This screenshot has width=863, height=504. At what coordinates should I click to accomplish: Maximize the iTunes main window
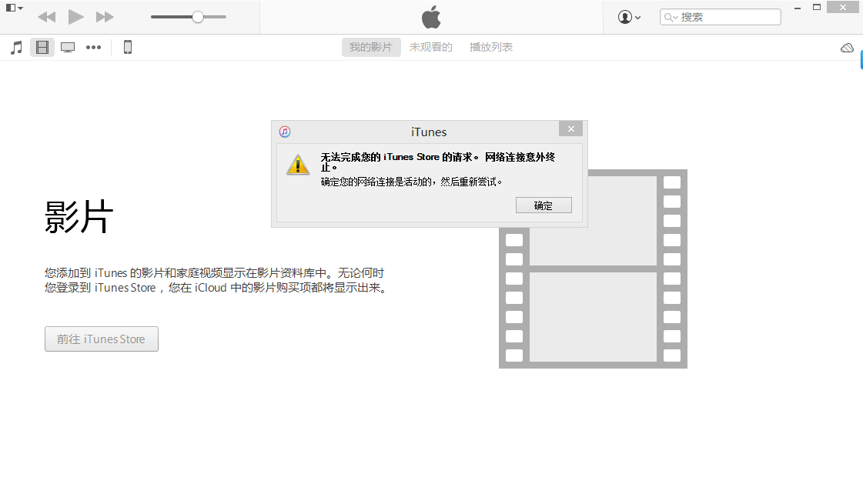(x=817, y=8)
